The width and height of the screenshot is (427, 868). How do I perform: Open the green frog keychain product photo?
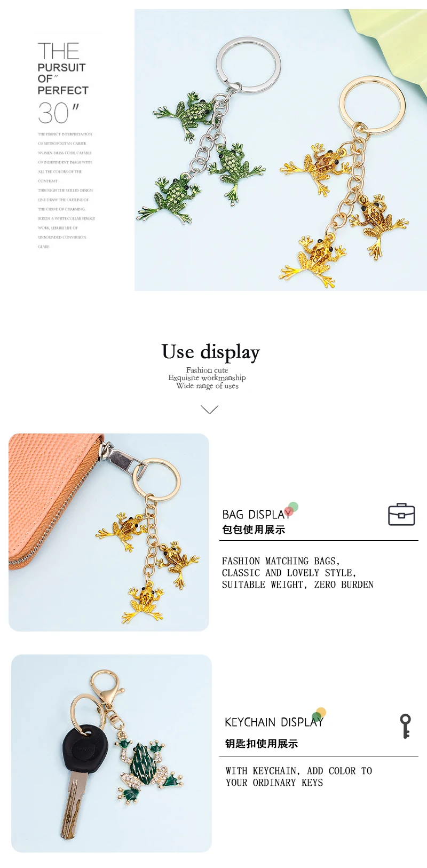(208, 149)
